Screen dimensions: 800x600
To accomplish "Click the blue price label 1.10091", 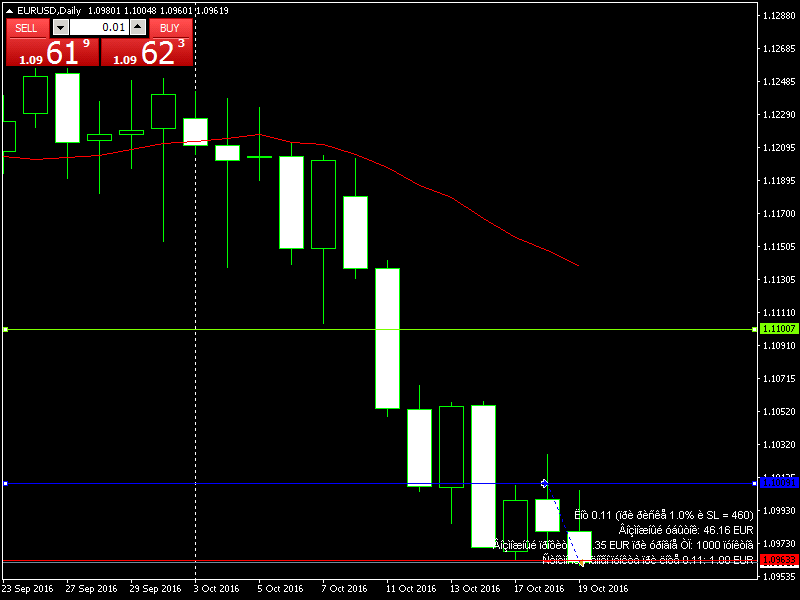I will [778, 483].
